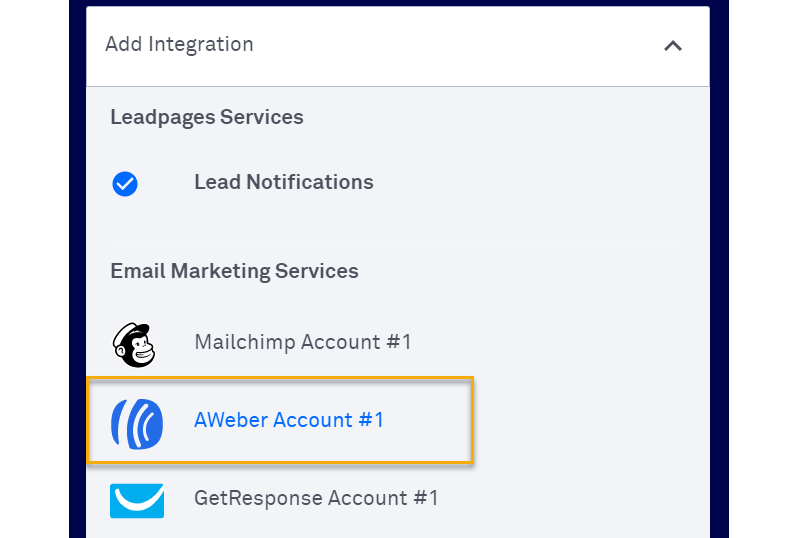This screenshot has width=801, height=538.
Task: Collapse the list with the chevron arrow
Action: pyautogui.click(x=673, y=46)
